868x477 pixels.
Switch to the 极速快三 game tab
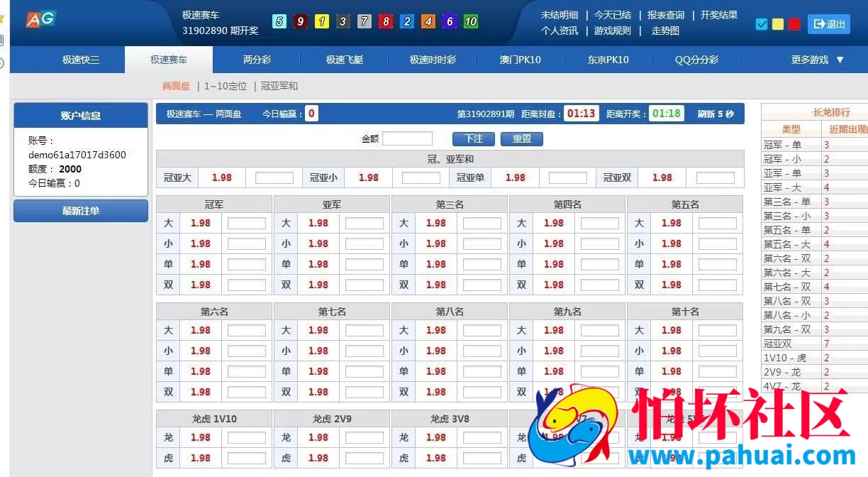[82, 60]
